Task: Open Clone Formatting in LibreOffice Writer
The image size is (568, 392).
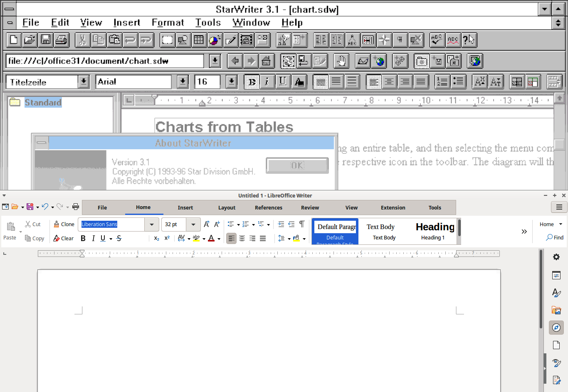Action: click(63, 224)
